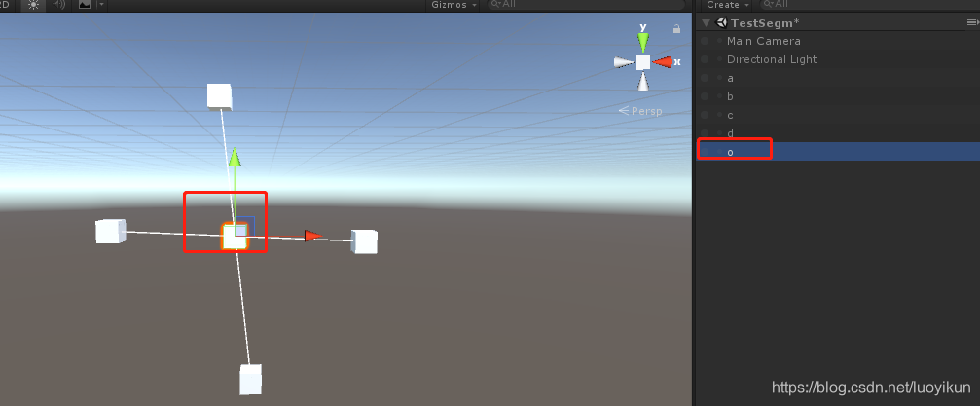Image resolution: width=980 pixels, height=406 pixels.
Task: Toggle scene effects image icon
Action: pyautogui.click(x=85, y=5)
